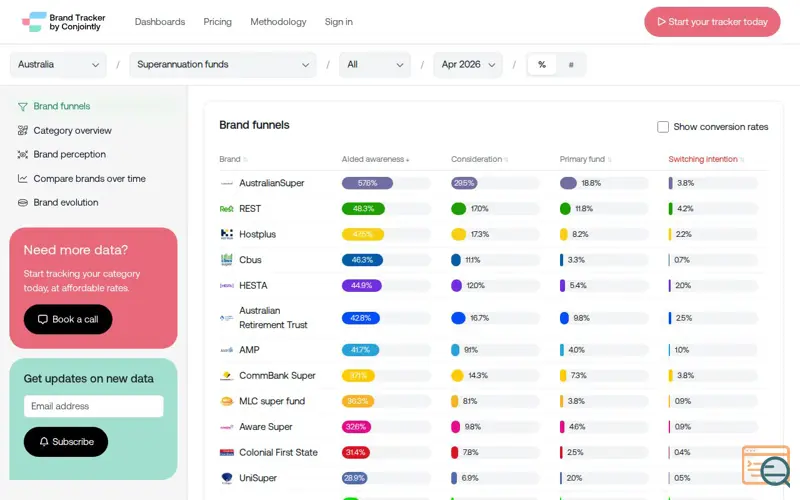Screen dimensions: 800x500
Task: Switch values to absolute number (#) mode
Action: (571, 65)
